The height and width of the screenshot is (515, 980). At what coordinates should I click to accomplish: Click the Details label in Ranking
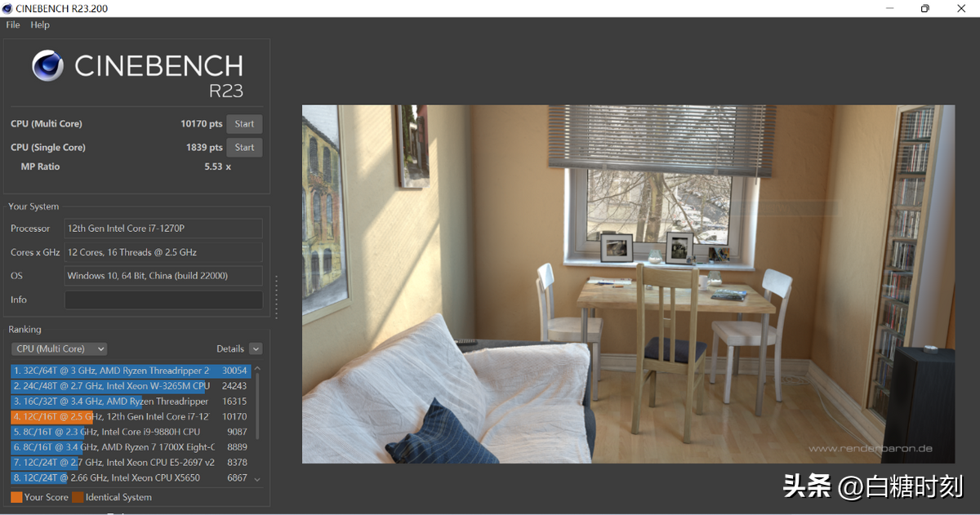coord(230,349)
